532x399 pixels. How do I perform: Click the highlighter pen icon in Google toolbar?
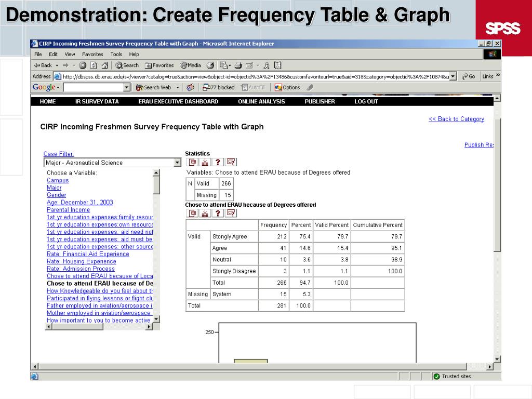[310, 87]
